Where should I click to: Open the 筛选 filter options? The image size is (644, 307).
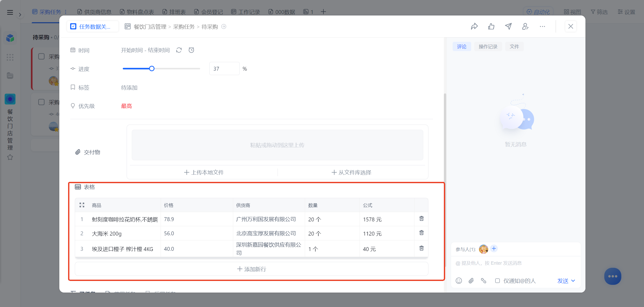pyautogui.click(x=599, y=12)
